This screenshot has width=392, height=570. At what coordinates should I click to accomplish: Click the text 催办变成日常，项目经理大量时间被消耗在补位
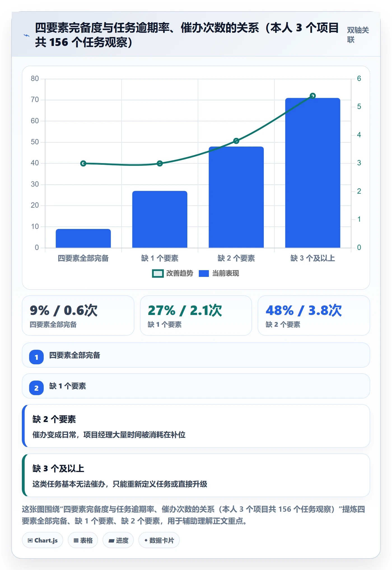click(x=109, y=435)
